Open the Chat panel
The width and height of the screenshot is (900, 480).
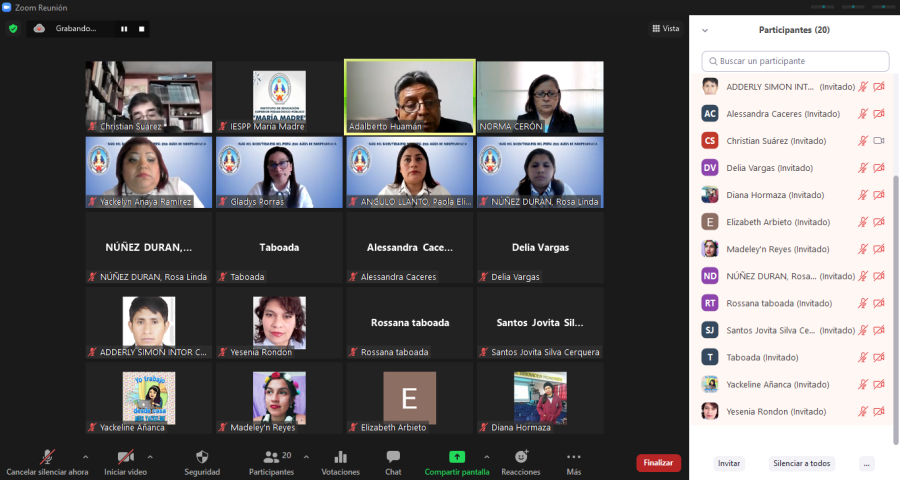[393, 457]
